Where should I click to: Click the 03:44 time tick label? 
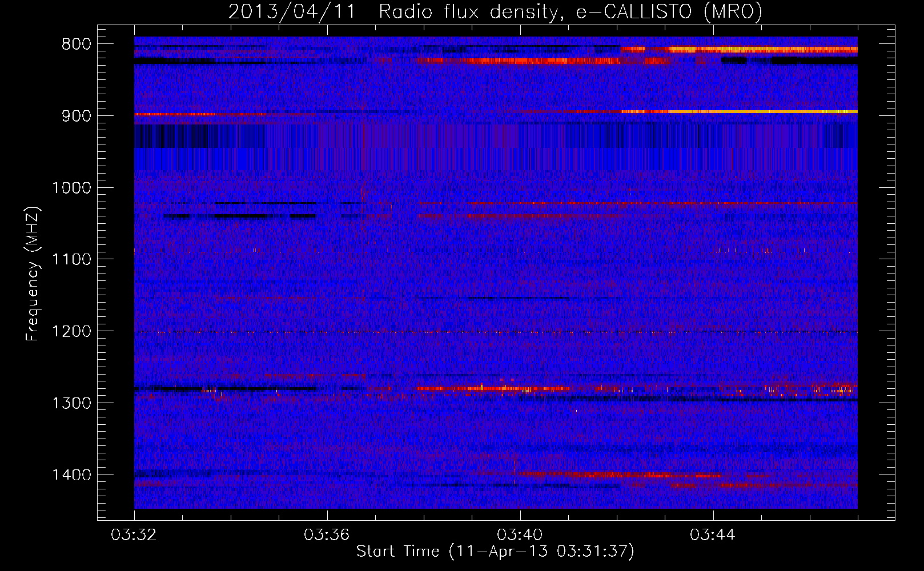click(x=713, y=535)
